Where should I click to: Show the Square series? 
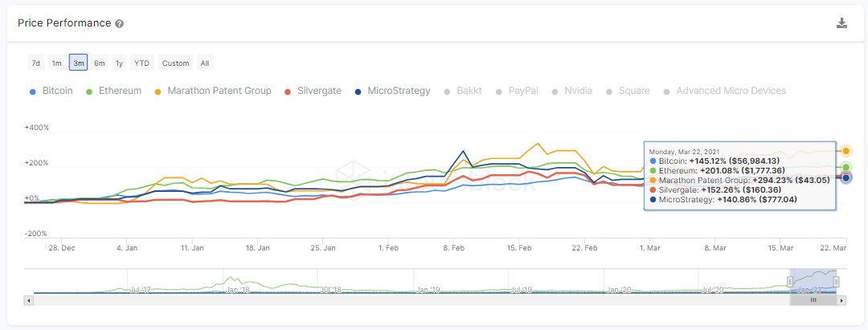pyautogui.click(x=628, y=91)
